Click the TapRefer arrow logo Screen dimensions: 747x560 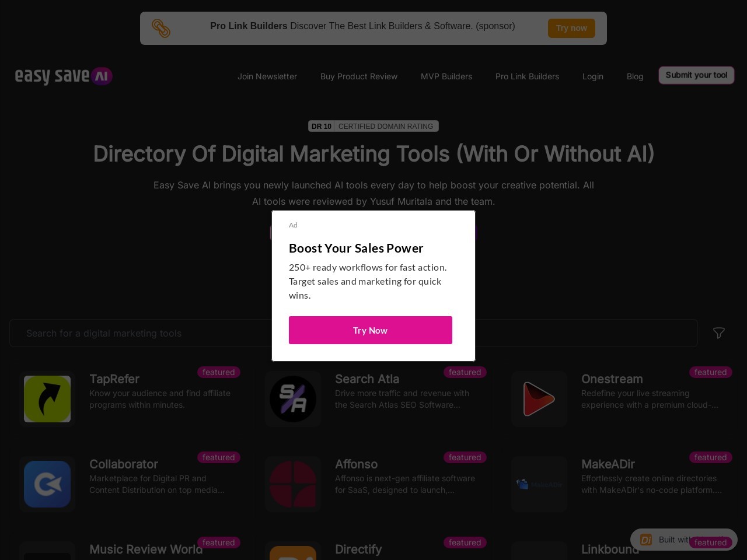[x=47, y=399]
